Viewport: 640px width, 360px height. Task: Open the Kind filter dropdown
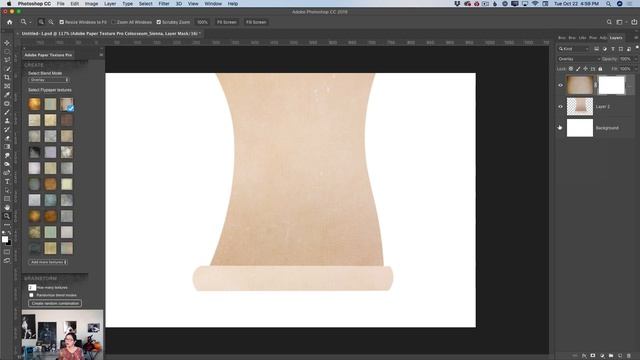click(x=574, y=49)
